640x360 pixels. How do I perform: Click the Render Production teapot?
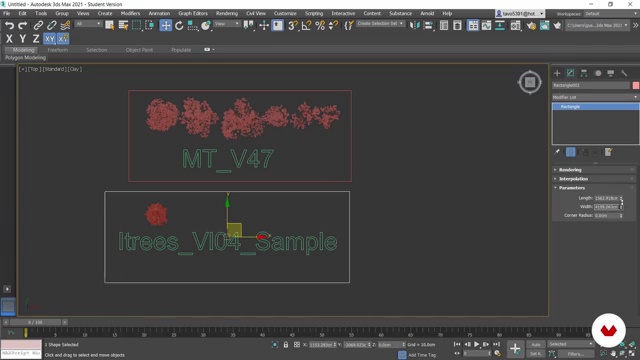[558, 25]
